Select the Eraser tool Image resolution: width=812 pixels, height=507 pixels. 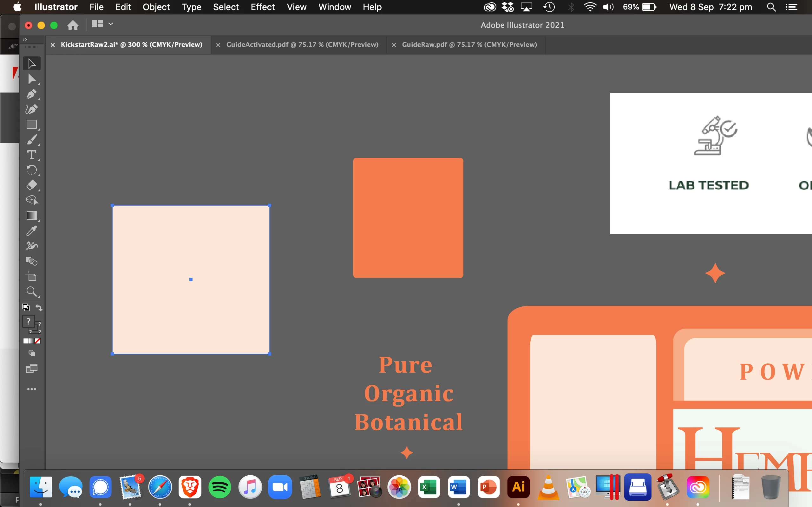pos(31,185)
